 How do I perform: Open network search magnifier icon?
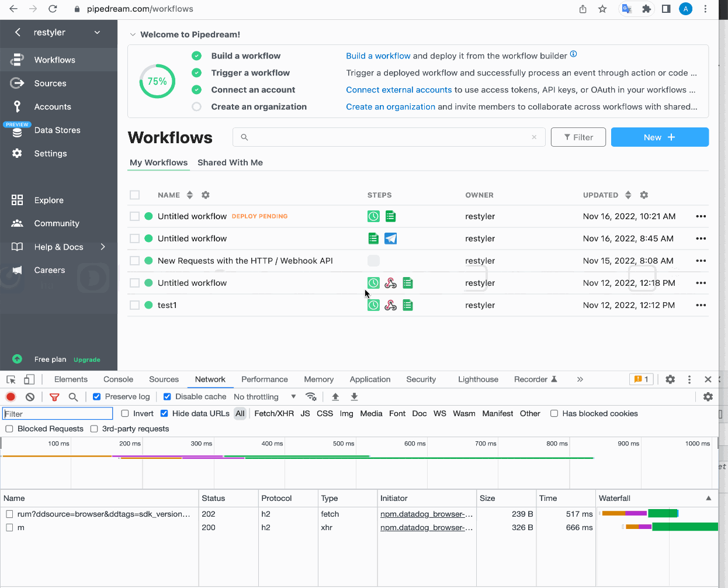click(73, 396)
